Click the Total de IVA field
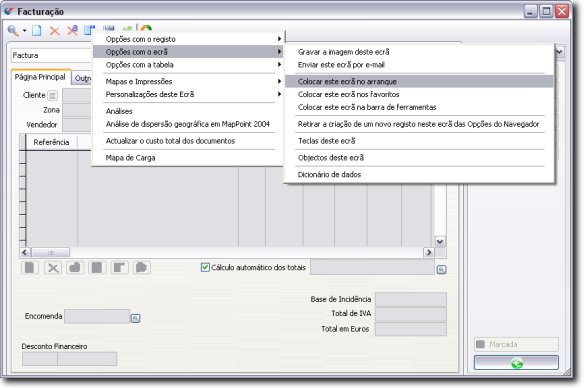This screenshot has height=388, width=584. click(x=410, y=314)
